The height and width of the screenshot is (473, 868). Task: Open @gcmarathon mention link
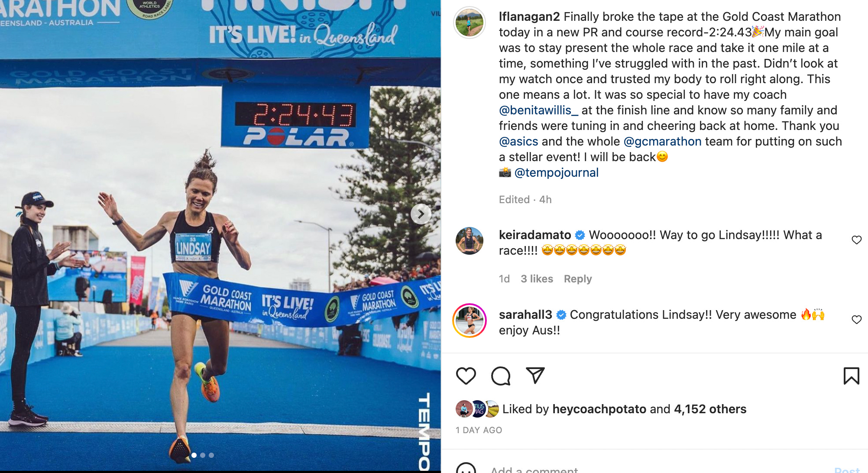[x=662, y=142]
